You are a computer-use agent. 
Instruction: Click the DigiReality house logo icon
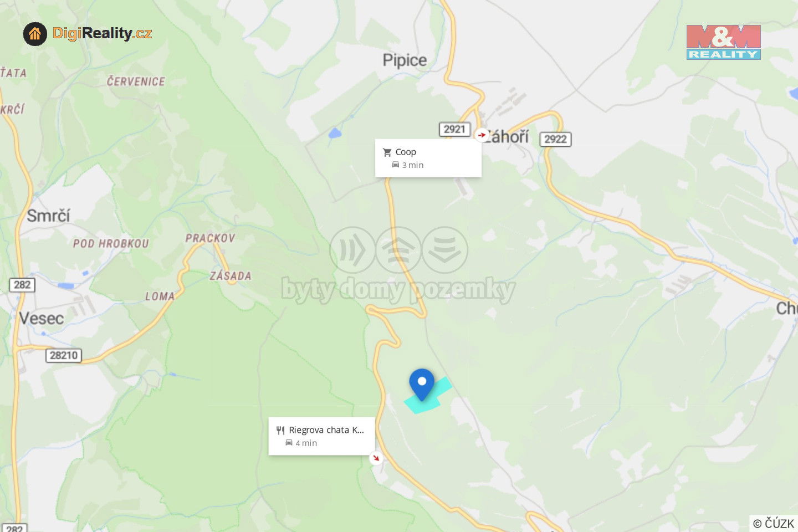(35, 34)
